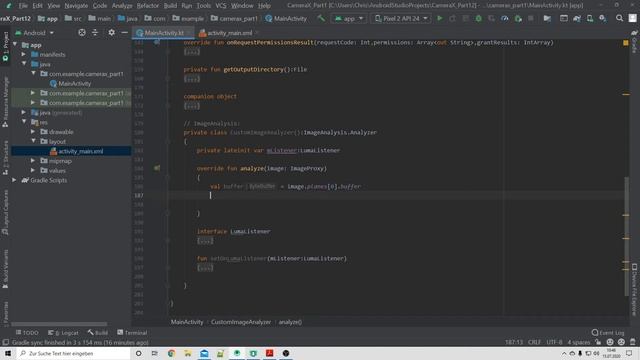Click the happy face feedback icon in status bar

(x=610, y=342)
